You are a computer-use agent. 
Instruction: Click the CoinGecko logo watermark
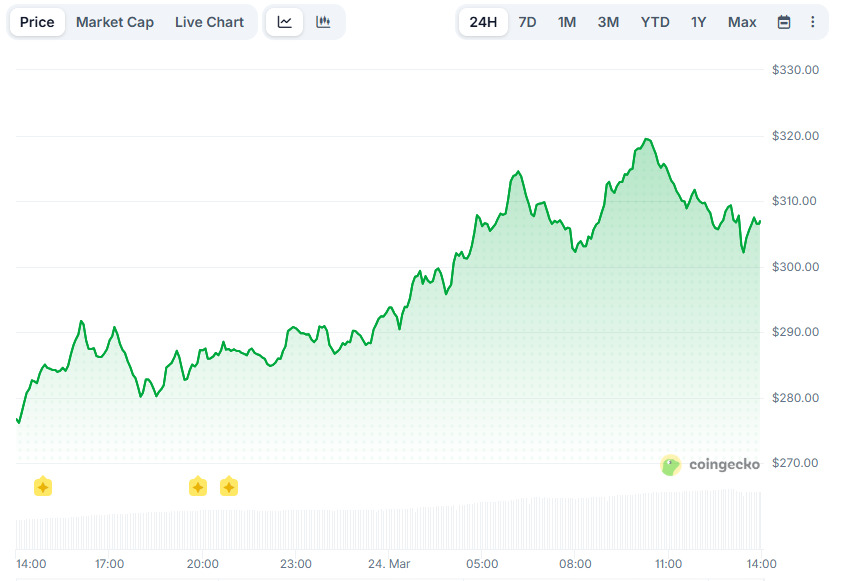point(710,465)
